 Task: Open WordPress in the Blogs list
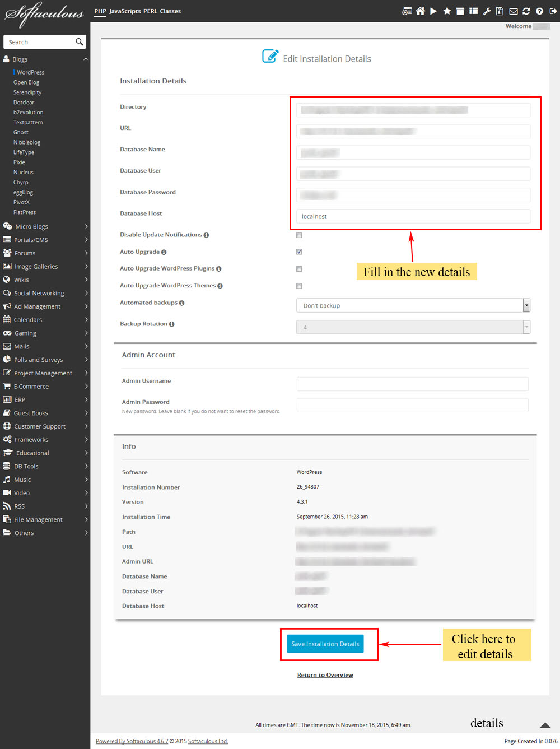(x=30, y=72)
